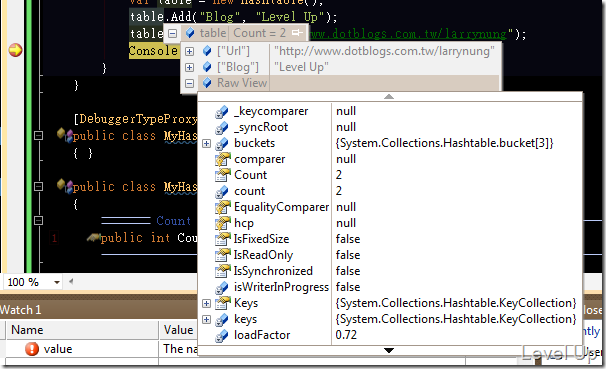
Task: Click the ["Url"] item icon
Action: point(207,51)
